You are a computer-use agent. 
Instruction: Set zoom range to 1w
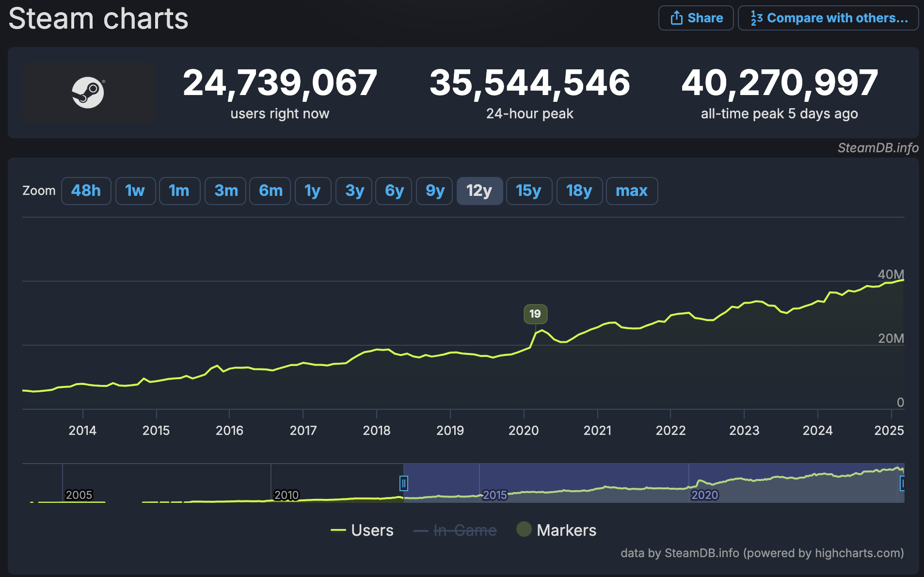tap(135, 191)
